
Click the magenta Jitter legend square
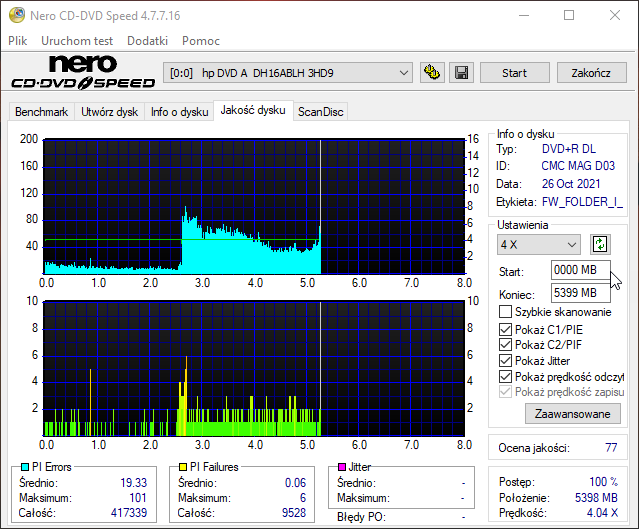click(x=342, y=467)
